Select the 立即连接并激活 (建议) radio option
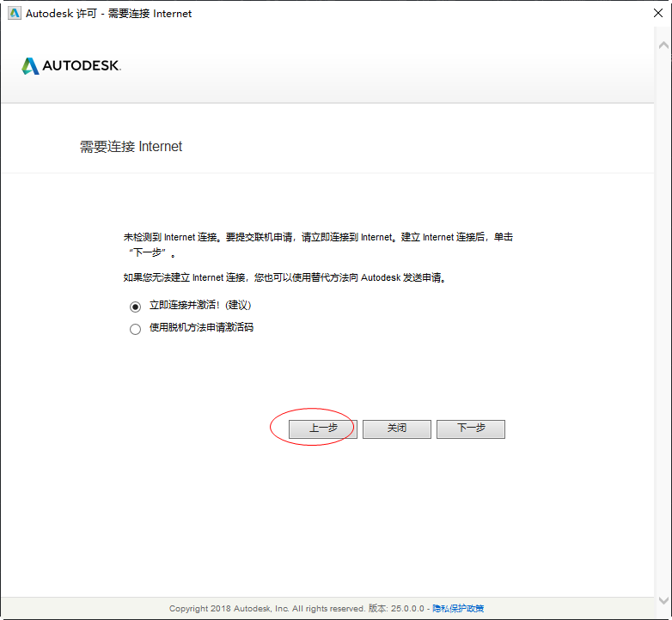This screenshot has height=620, width=672. 135,307
